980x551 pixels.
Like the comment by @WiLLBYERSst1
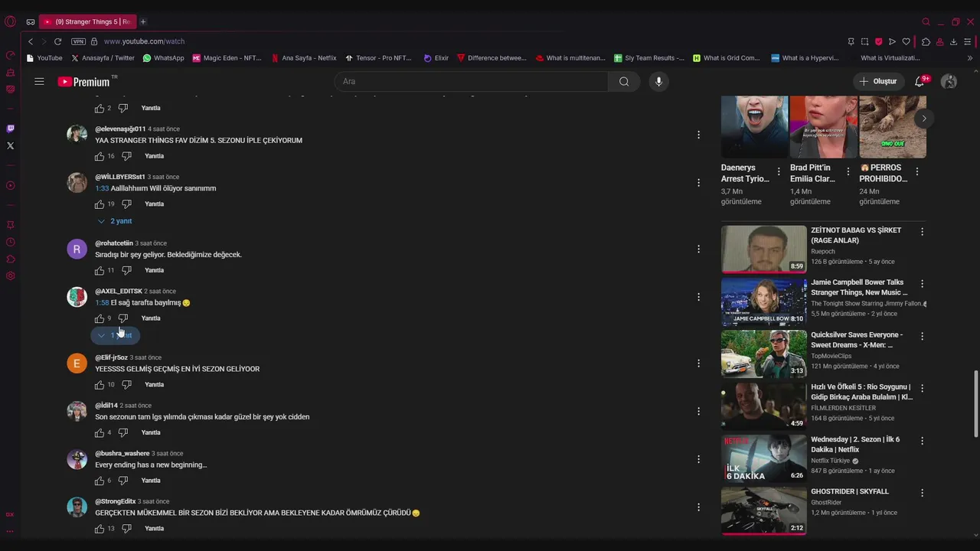click(100, 204)
